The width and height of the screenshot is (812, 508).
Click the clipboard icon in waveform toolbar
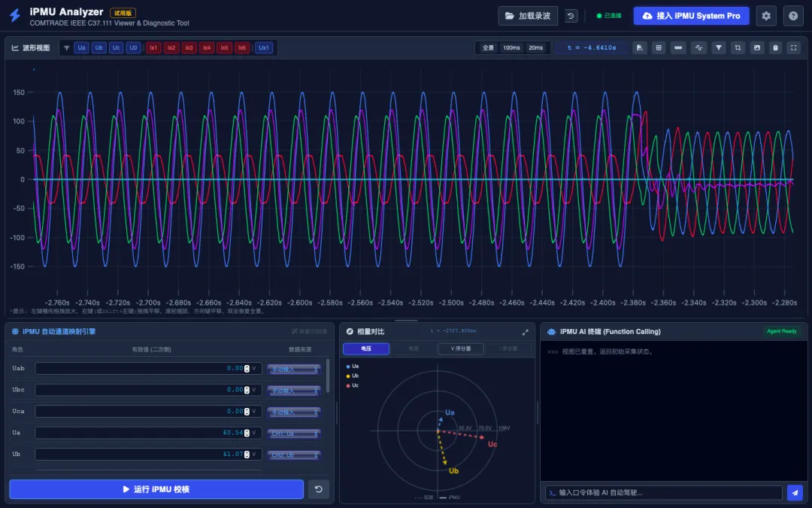point(775,47)
